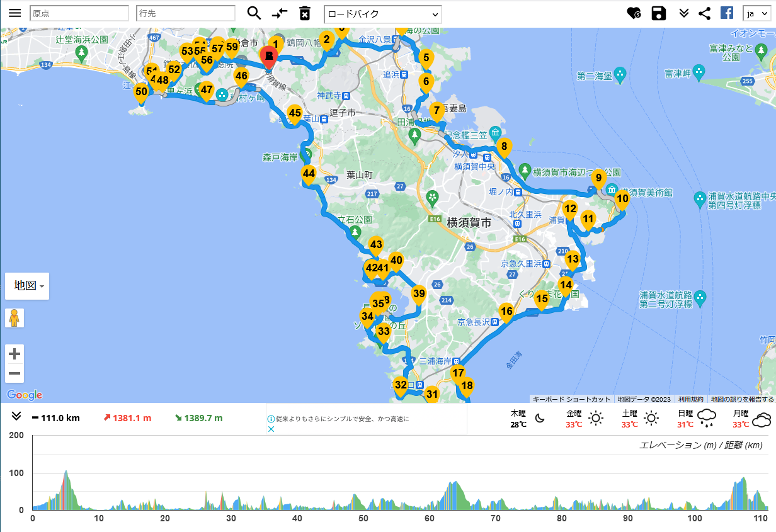Open Street View pegman
The height and width of the screenshot is (532, 776).
(x=14, y=318)
